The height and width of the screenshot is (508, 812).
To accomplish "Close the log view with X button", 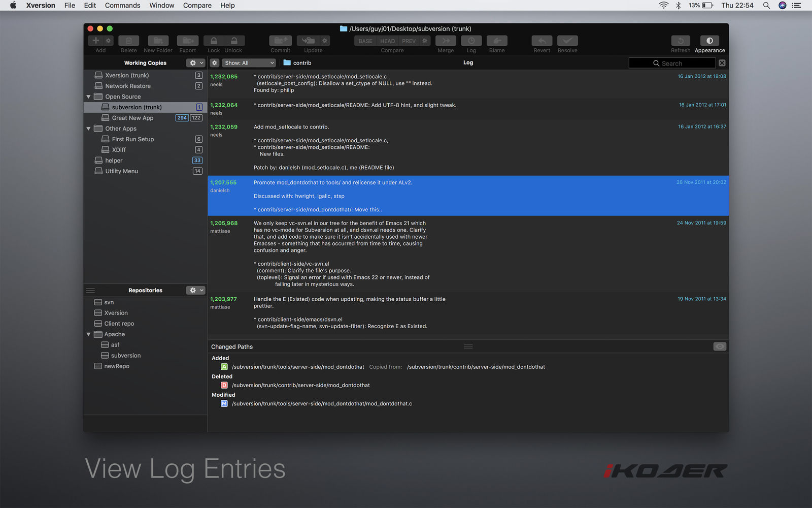I will click(722, 63).
